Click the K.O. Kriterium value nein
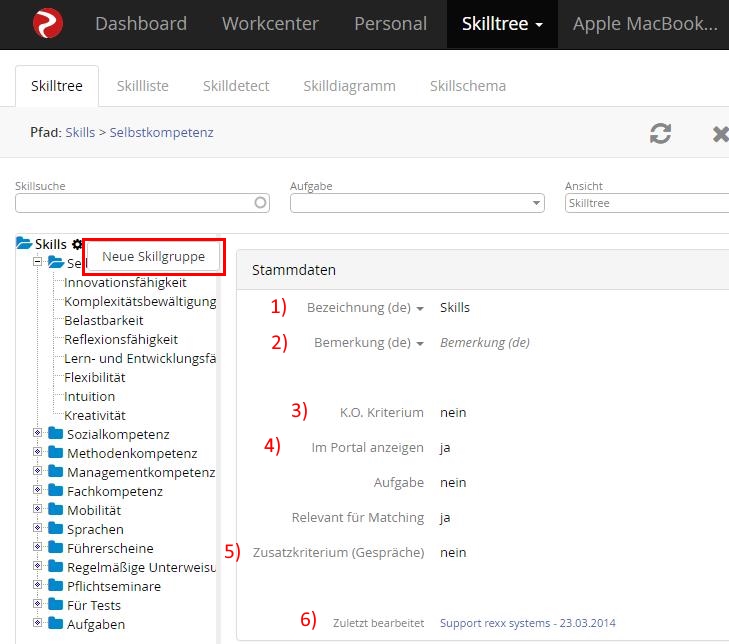Image resolution: width=729 pixels, height=644 pixels. (x=453, y=412)
